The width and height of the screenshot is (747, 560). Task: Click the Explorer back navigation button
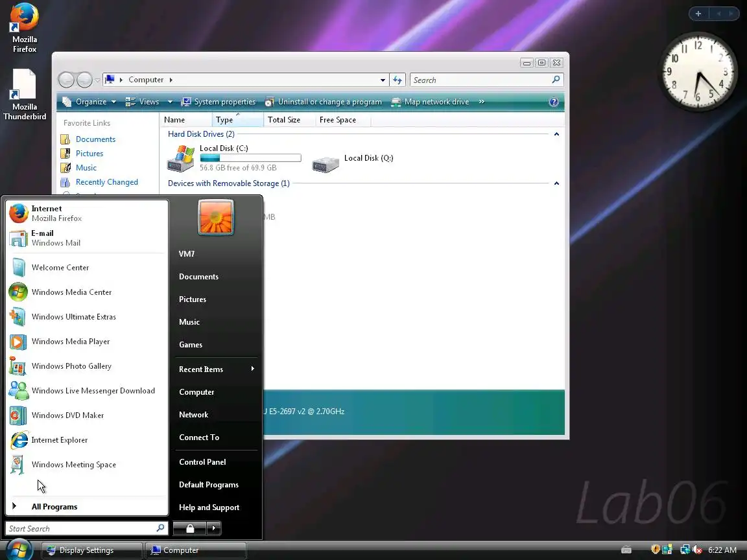pos(66,80)
